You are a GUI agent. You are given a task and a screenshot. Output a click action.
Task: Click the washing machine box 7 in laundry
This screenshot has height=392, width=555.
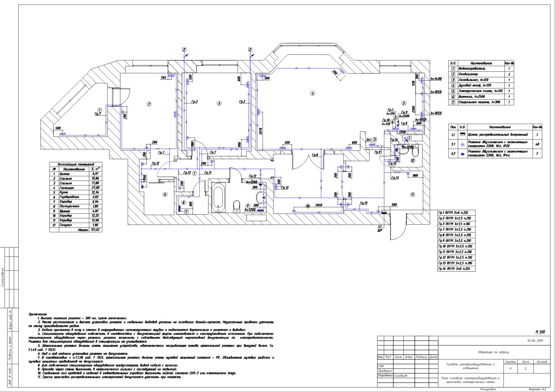point(187,211)
